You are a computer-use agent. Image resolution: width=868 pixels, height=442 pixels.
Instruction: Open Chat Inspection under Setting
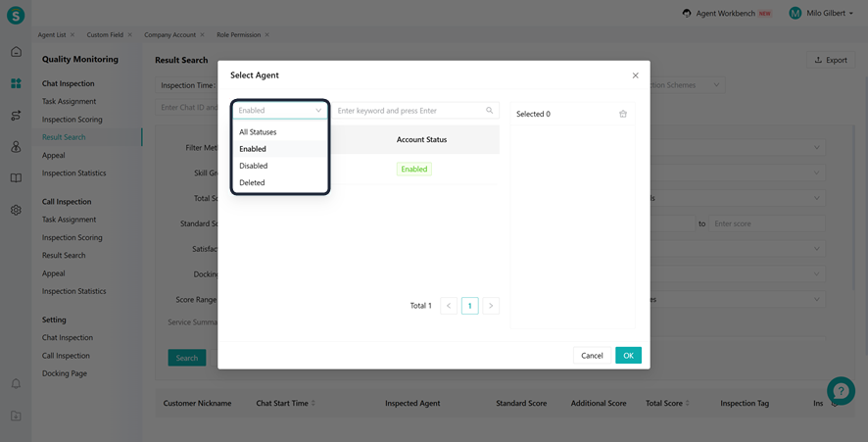67,337
